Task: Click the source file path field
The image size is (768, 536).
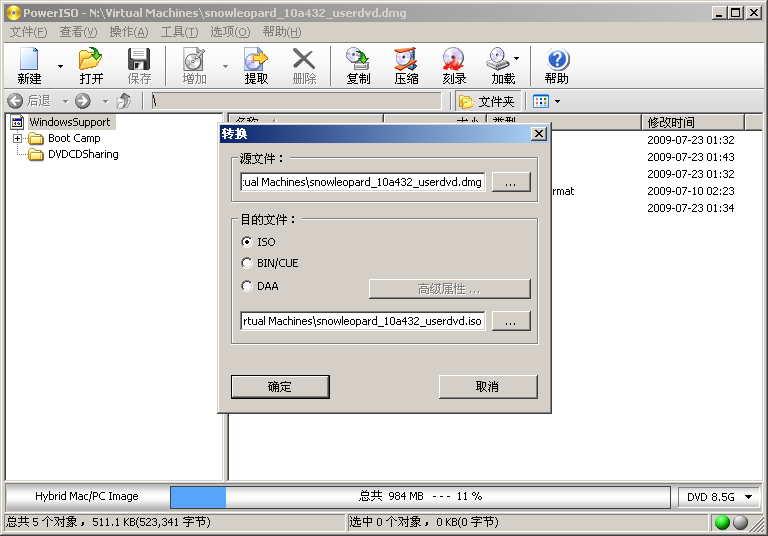Action: click(x=362, y=182)
